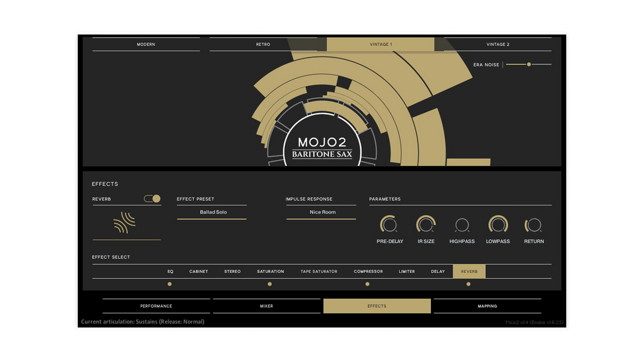
Task: Select STEREO in Effect Select
Action: click(x=232, y=271)
